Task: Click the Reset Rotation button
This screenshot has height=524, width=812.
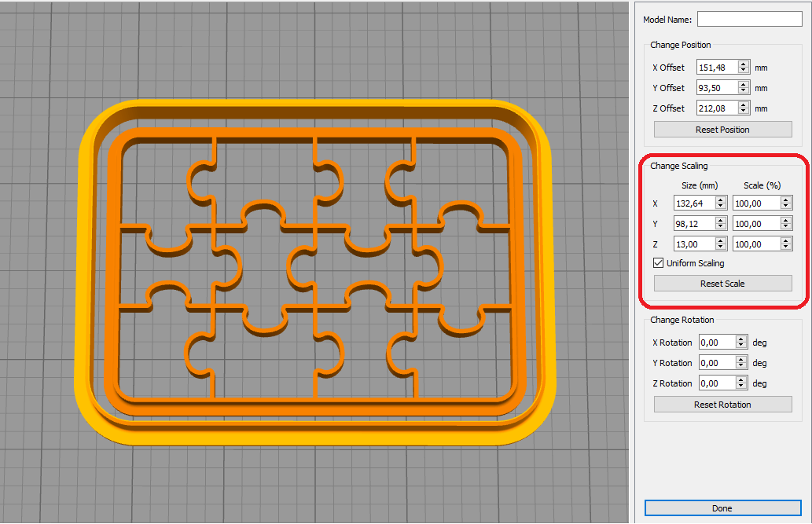Action: pyautogui.click(x=722, y=405)
